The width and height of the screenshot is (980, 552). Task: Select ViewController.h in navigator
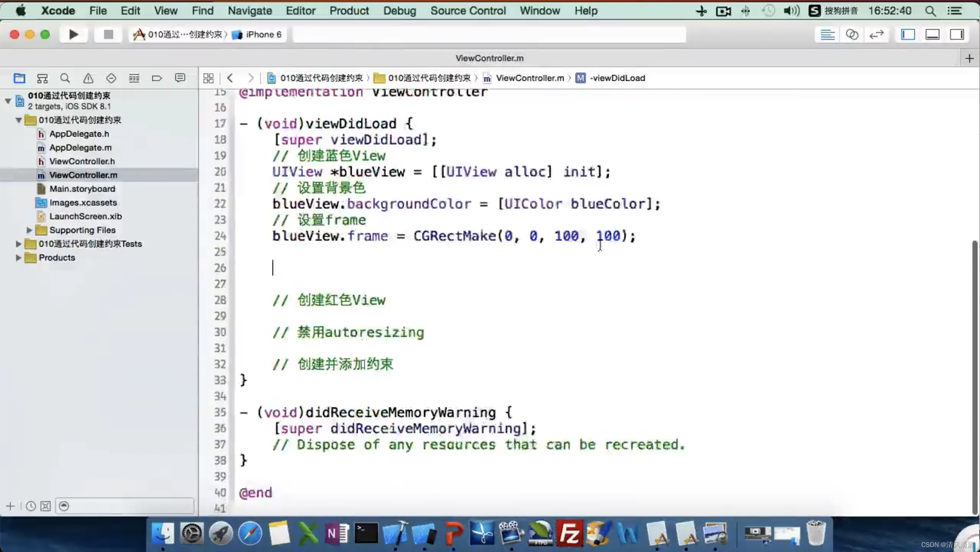click(x=82, y=162)
